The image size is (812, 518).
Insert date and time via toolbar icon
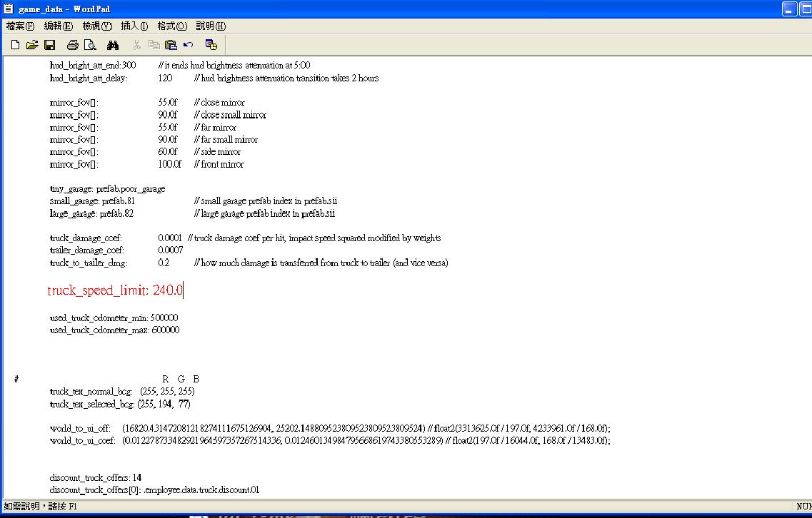211,45
